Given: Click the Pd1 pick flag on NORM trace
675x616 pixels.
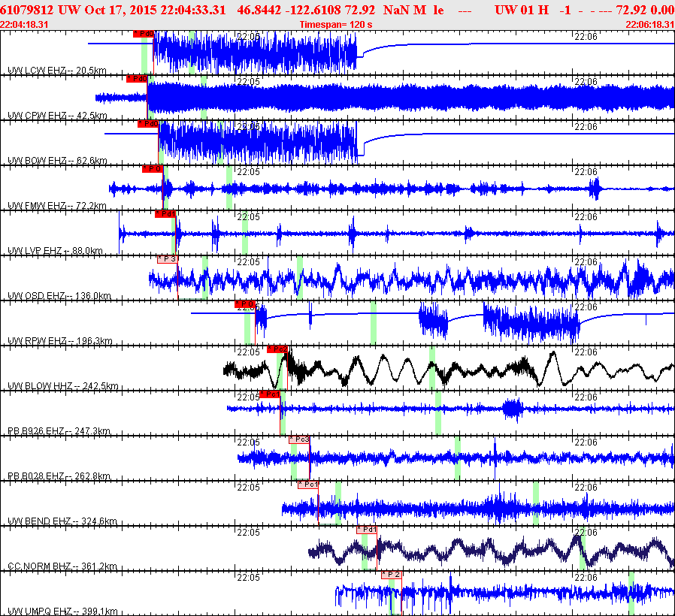Looking at the screenshot, I should [367, 530].
